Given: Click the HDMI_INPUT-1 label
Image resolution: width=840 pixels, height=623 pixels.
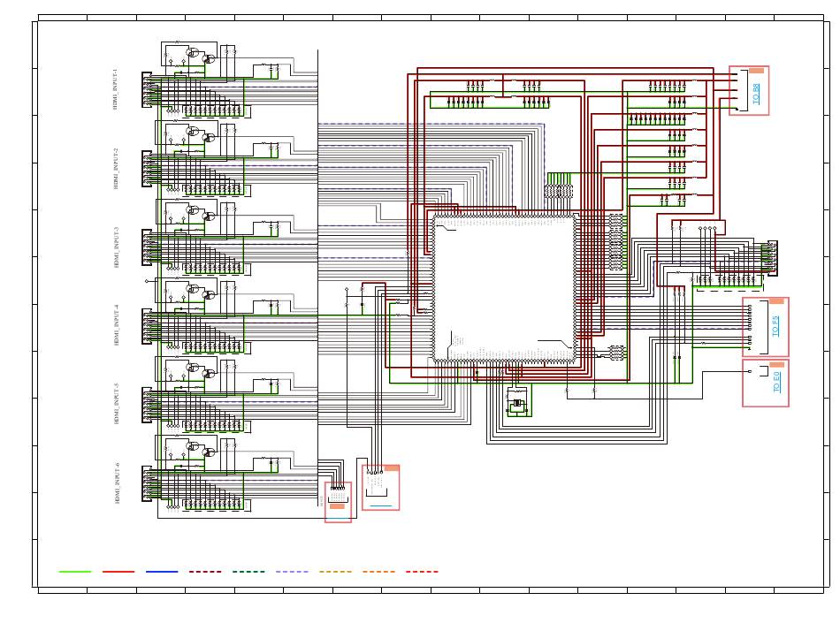Looking at the screenshot, I should click(x=115, y=89).
